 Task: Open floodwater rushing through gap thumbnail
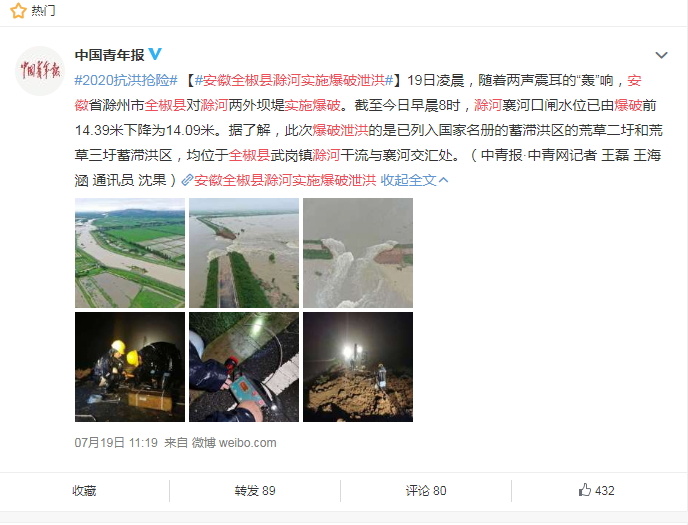coord(358,253)
